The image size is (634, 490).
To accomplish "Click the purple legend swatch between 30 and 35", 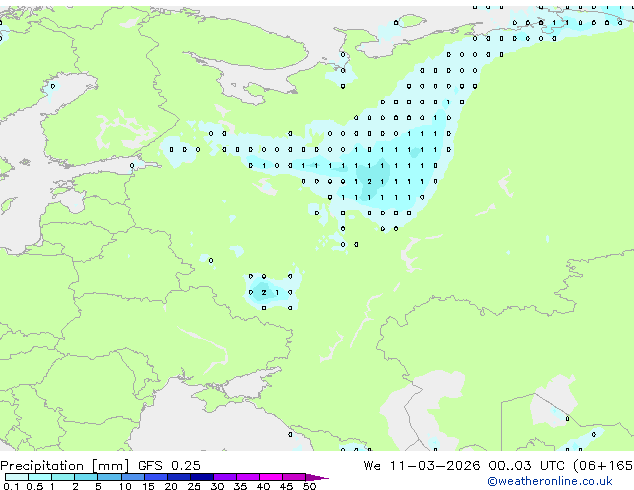I will point(225,477).
